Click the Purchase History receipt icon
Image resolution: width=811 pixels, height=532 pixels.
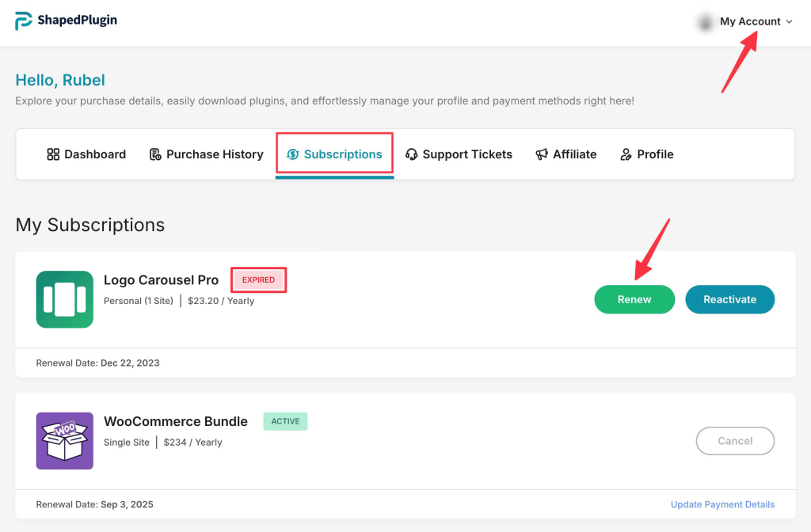[x=155, y=154]
